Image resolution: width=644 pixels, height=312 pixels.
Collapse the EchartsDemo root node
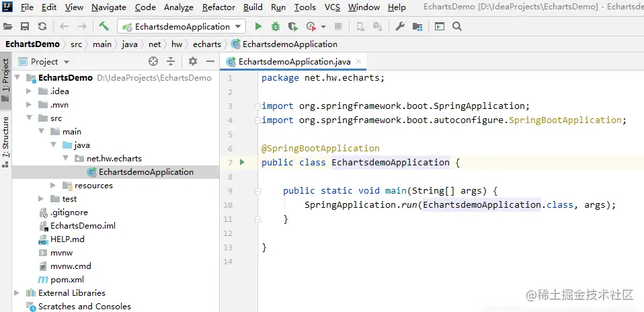(17, 78)
